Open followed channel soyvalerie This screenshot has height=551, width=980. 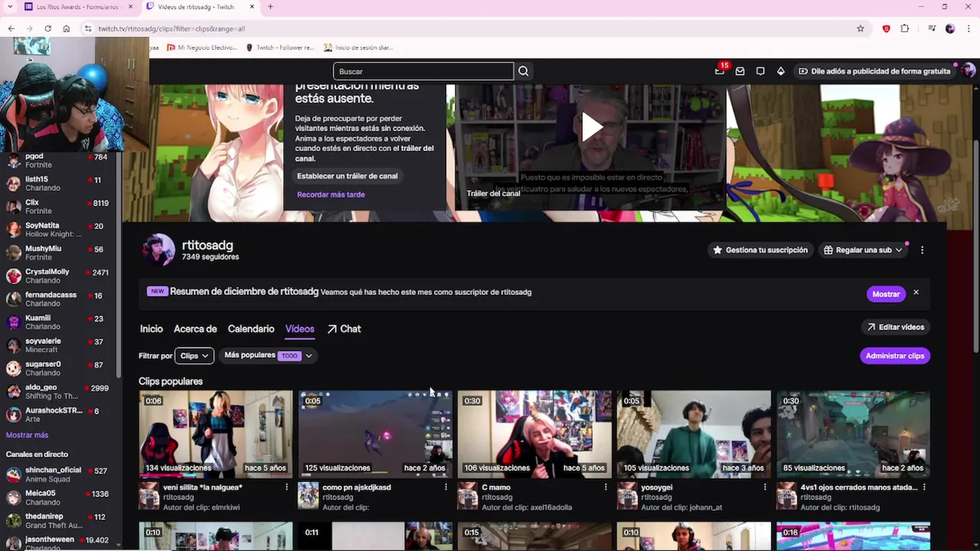click(x=57, y=345)
